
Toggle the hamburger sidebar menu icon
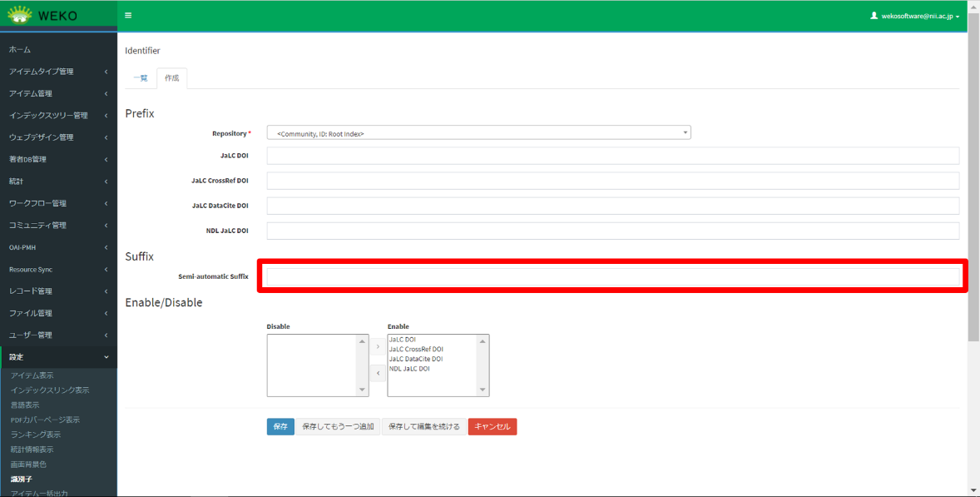click(x=128, y=16)
